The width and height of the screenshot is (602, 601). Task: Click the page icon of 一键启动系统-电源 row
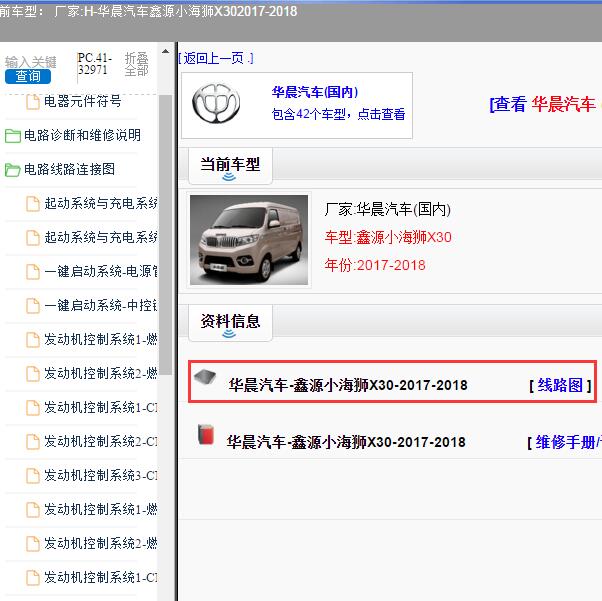33,272
